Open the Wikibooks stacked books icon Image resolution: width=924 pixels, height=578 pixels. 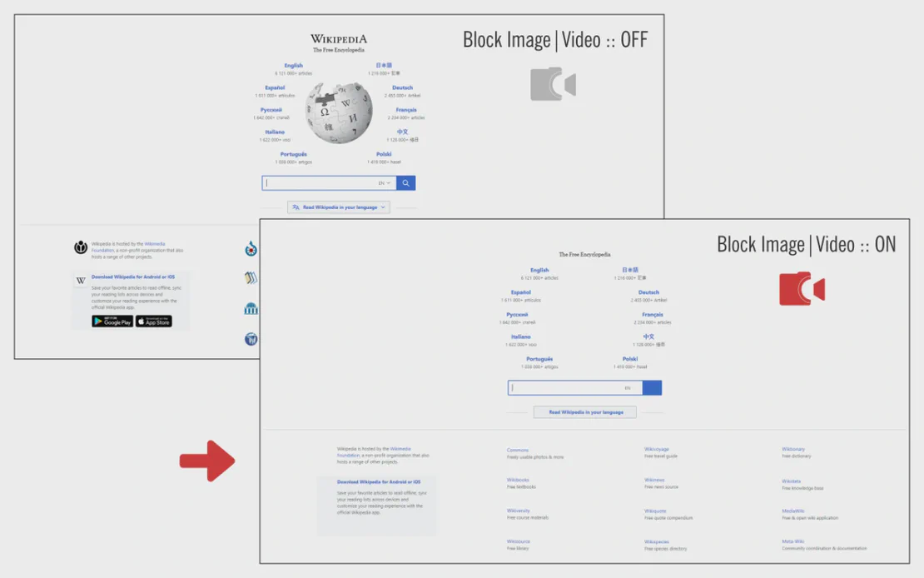tap(251, 278)
